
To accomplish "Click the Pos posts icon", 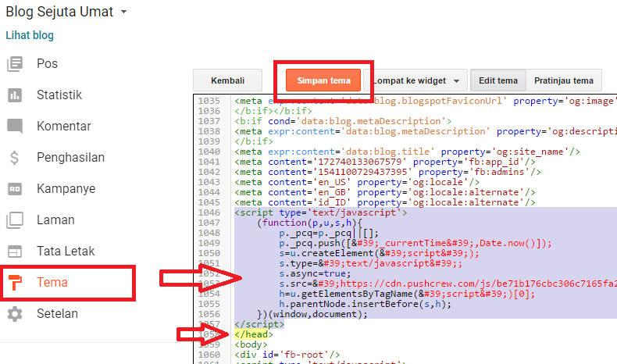I will coord(15,64).
